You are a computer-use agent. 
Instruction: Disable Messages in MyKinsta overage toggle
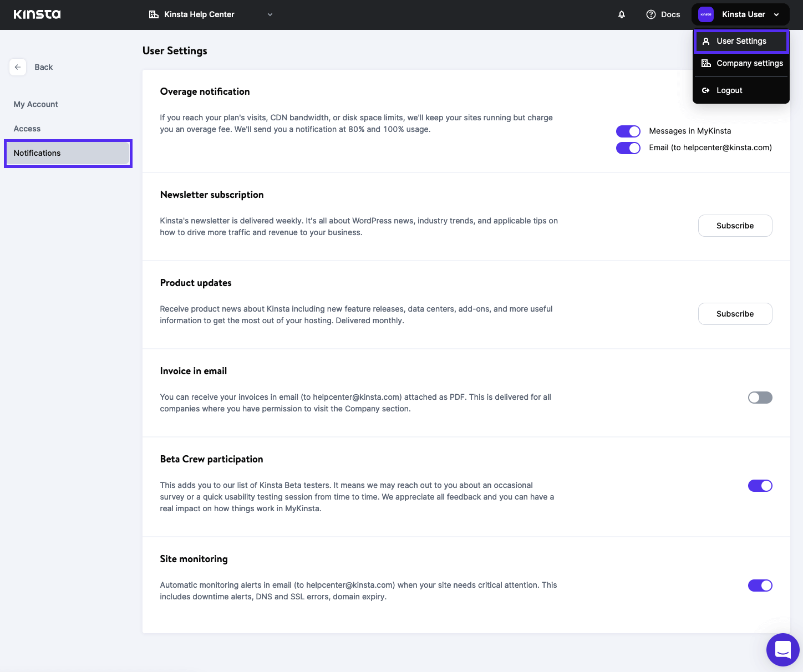point(628,131)
